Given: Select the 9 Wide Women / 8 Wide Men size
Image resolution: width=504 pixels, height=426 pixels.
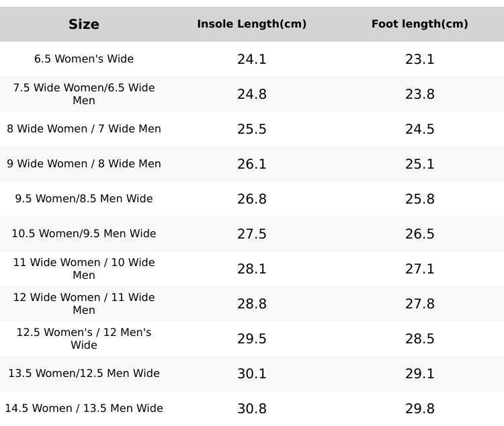Looking at the screenshot, I should [x=84, y=164].
